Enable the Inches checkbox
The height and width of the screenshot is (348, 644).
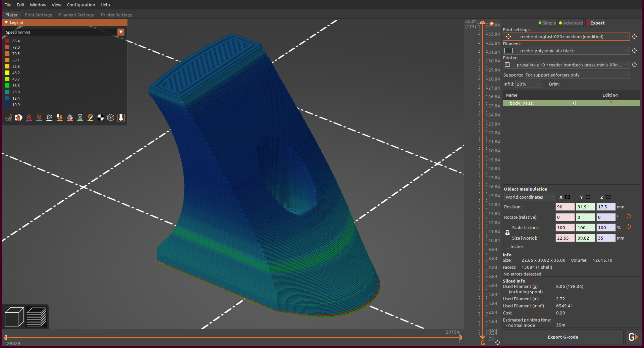click(507, 247)
